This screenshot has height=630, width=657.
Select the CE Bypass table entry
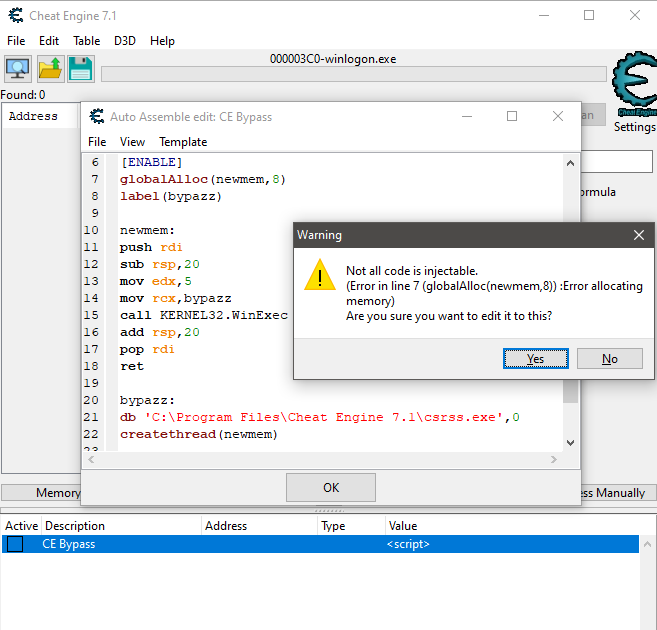(x=320, y=544)
